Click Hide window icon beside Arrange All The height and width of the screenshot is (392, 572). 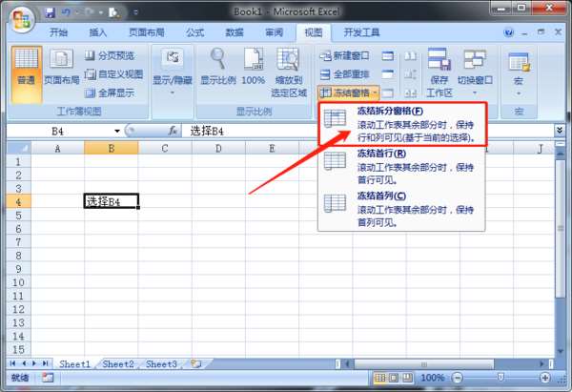[x=388, y=74]
